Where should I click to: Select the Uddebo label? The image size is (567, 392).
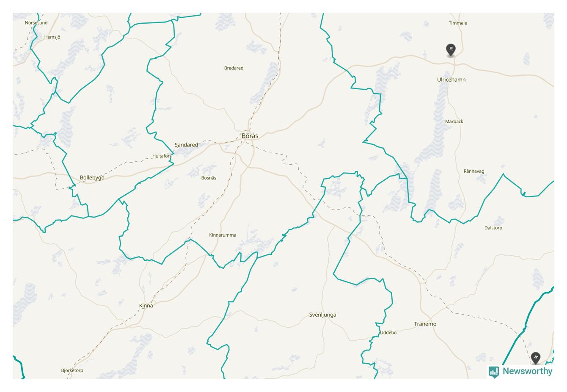(388, 333)
